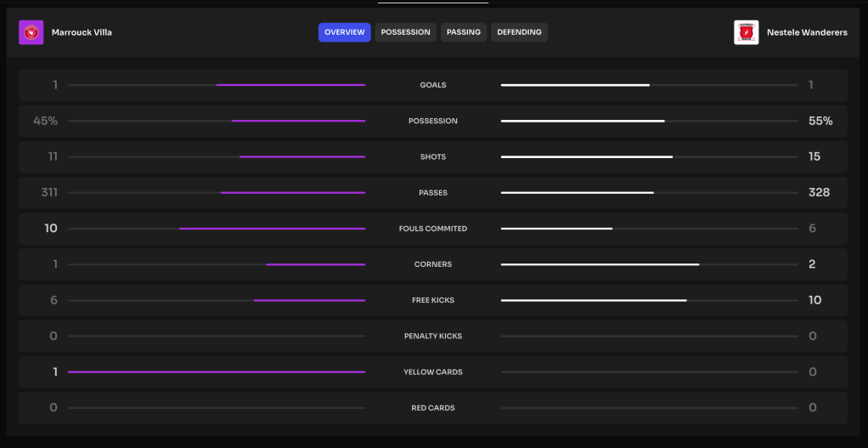Click Marrouck Villa's 311 passes value
Viewport: 868px width, 448px height.
[x=49, y=193]
